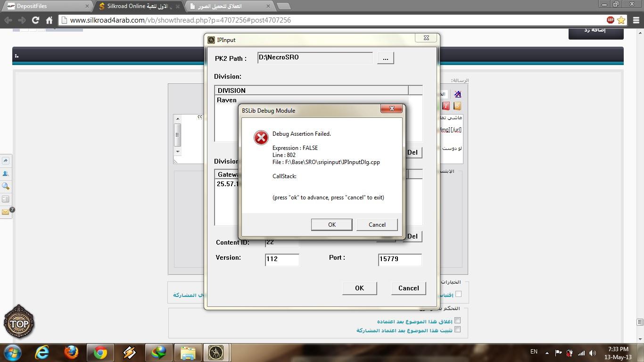
Task: Click the volume icon in system tray
Action: (x=592, y=353)
